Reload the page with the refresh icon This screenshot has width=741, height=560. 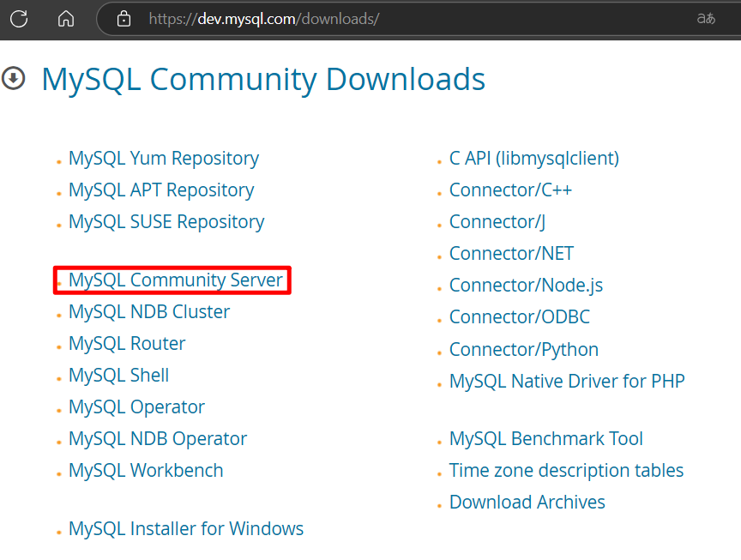point(19,19)
